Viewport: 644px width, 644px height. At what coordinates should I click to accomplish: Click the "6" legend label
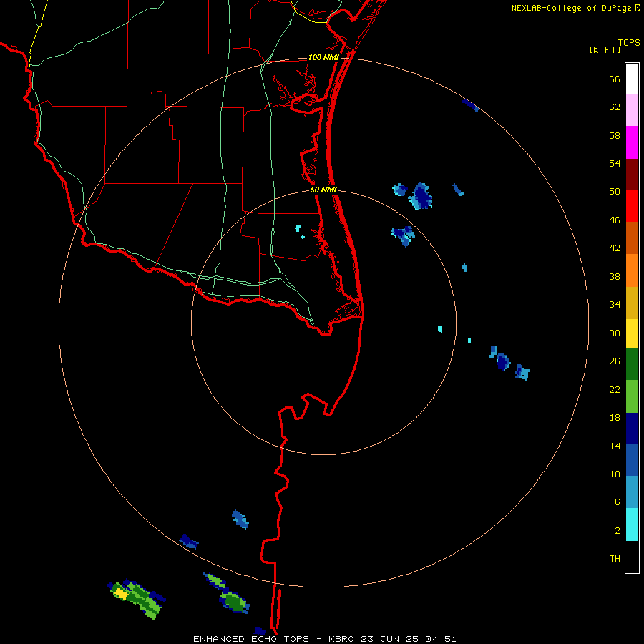pos(618,502)
